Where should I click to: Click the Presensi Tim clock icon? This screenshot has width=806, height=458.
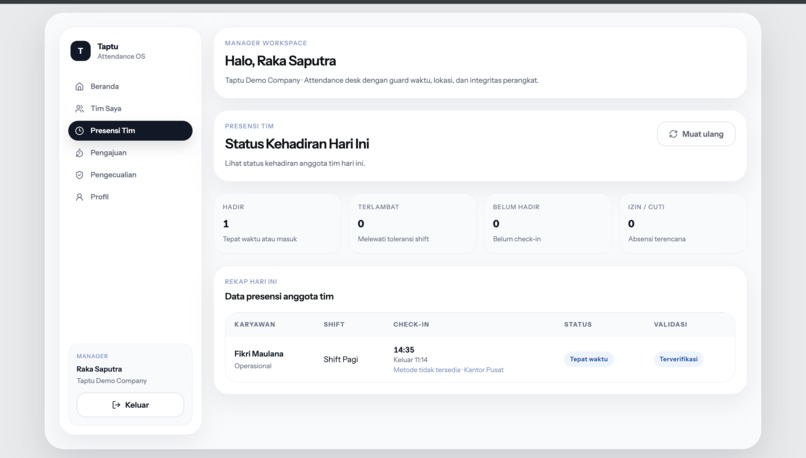pos(79,131)
